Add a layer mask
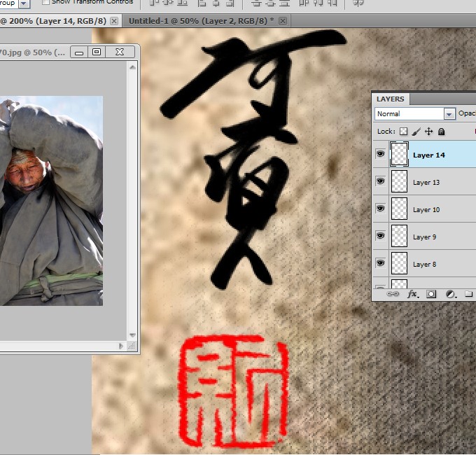This screenshot has width=476, height=455. [431, 294]
